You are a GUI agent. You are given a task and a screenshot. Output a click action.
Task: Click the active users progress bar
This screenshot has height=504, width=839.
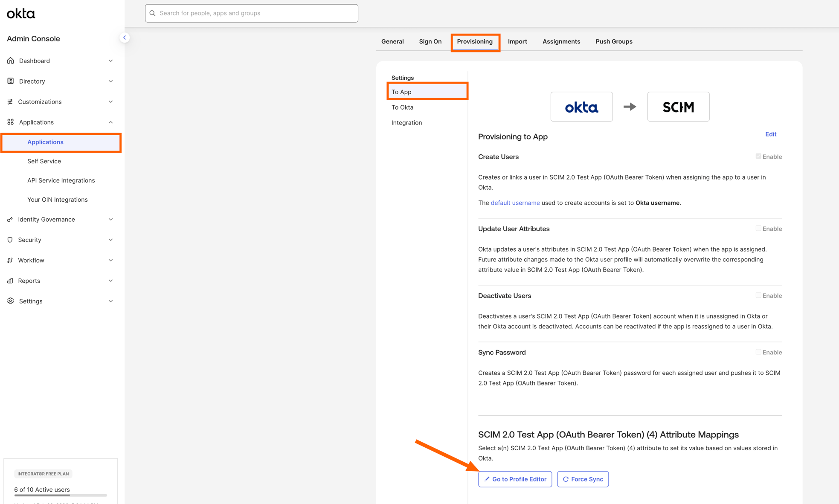61,495
